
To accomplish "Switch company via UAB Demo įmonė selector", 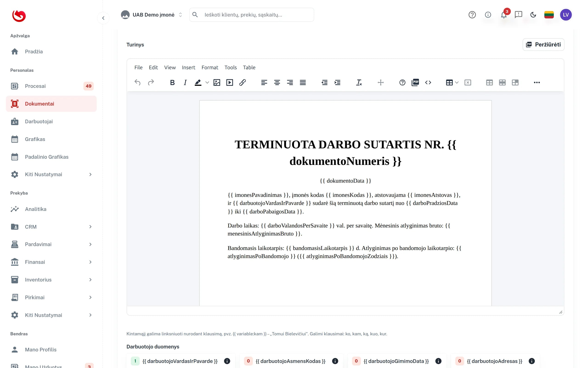I will click(152, 15).
